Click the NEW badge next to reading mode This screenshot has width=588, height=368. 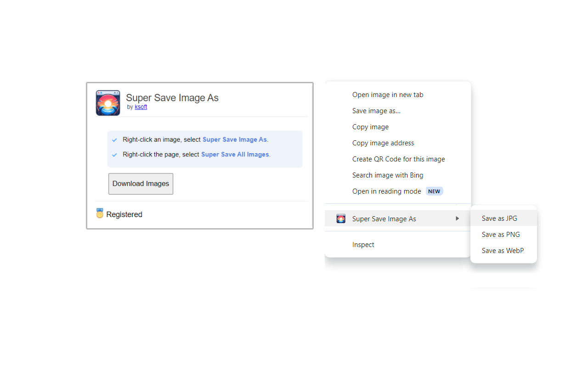434,191
